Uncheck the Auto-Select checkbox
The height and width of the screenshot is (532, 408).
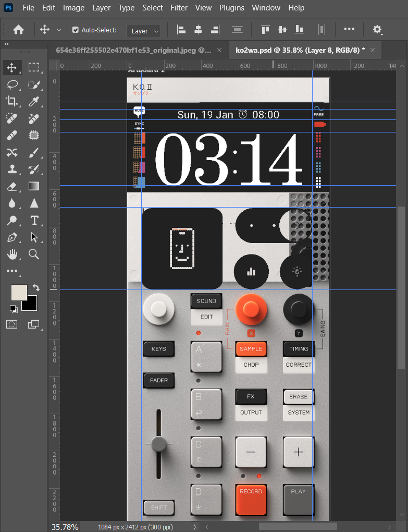point(76,30)
